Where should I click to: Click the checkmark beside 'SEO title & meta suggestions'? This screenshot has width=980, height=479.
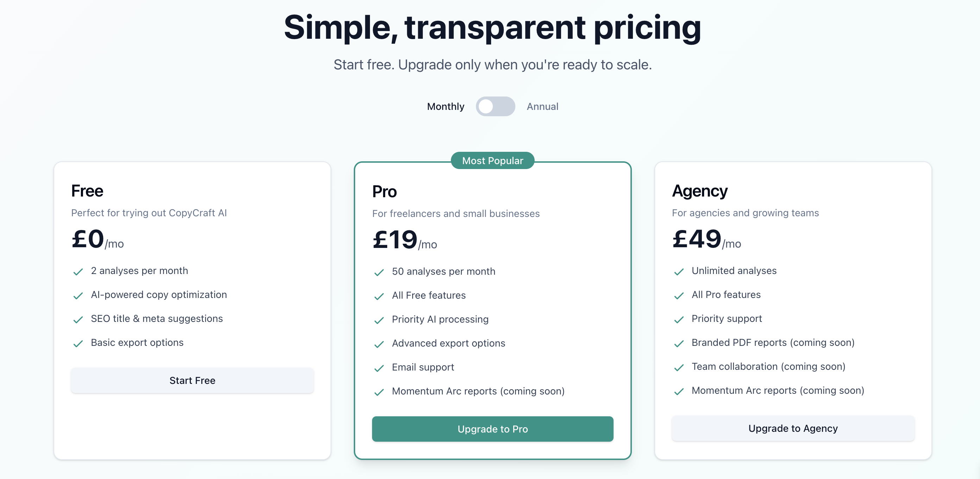78,319
